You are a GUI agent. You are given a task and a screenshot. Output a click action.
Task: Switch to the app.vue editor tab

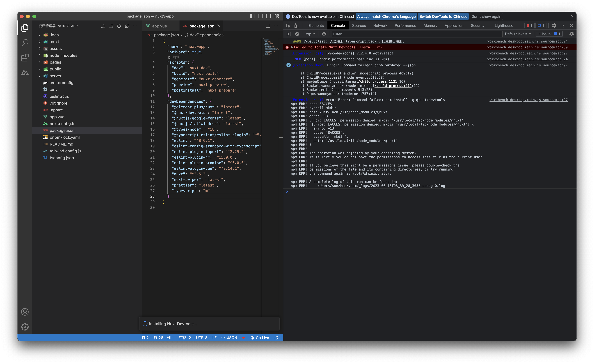click(160, 26)
